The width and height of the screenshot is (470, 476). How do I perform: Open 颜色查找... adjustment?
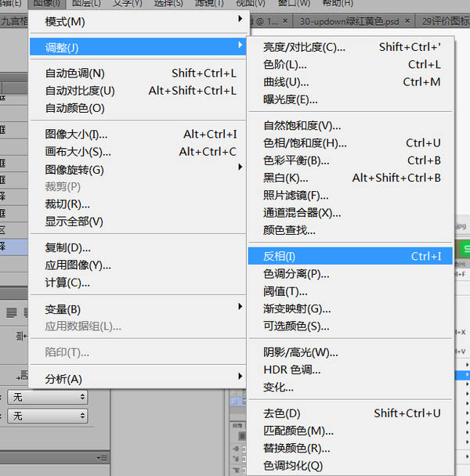(x=350, y=230)
